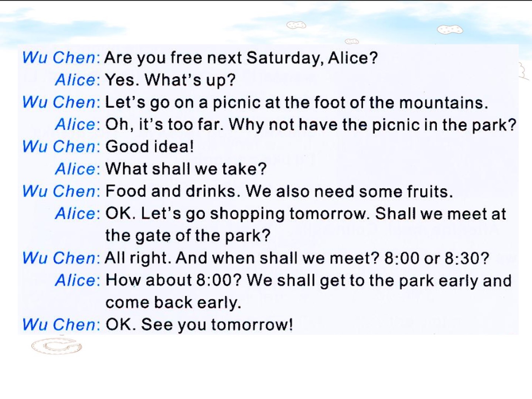The width and height of the screenshot is (532, 399).
Task: Select the final line "OK. See you tomorrow!"
Action: [199, 325]
